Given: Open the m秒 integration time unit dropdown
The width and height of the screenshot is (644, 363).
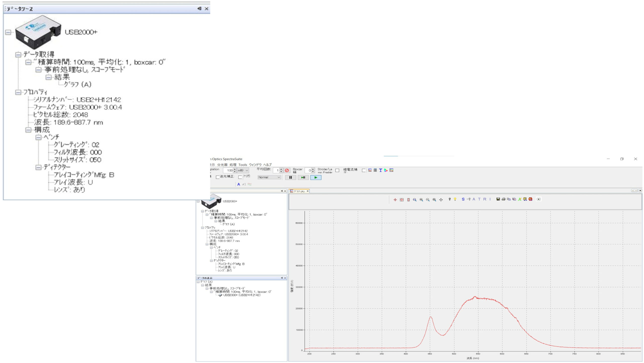Looking at the screenshot, I should tap(243, 170).
